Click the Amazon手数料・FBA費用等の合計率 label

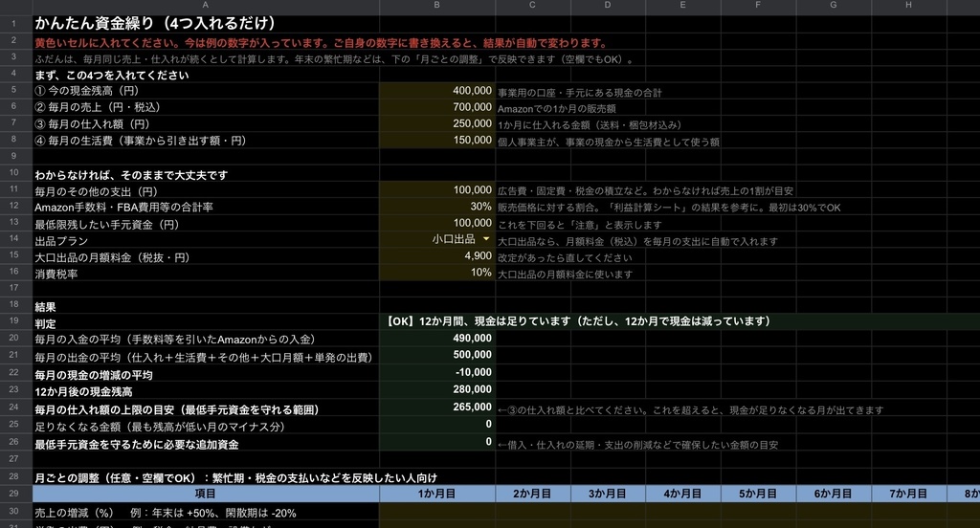click(x=123, y=207)
